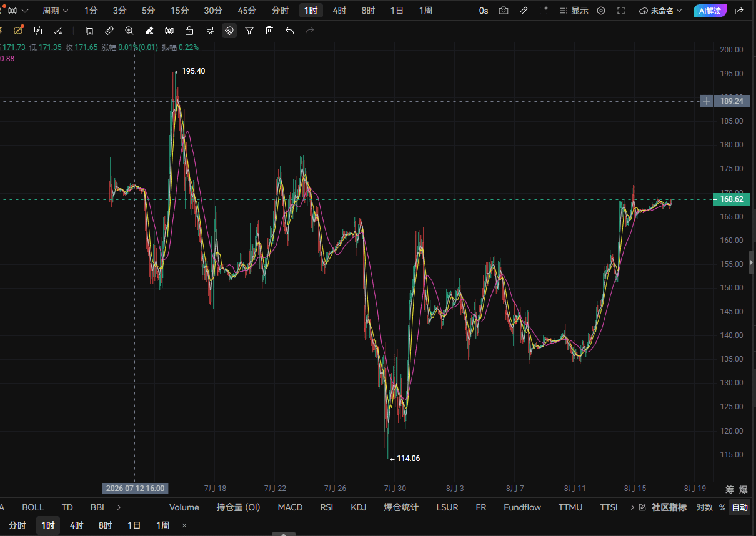Select 8时 in the top timeframe bar

(368, 11)
